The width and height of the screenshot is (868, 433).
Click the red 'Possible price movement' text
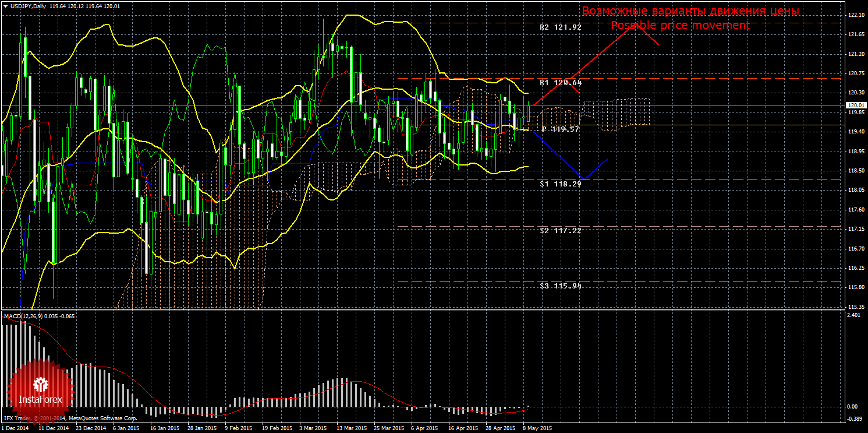680,26
